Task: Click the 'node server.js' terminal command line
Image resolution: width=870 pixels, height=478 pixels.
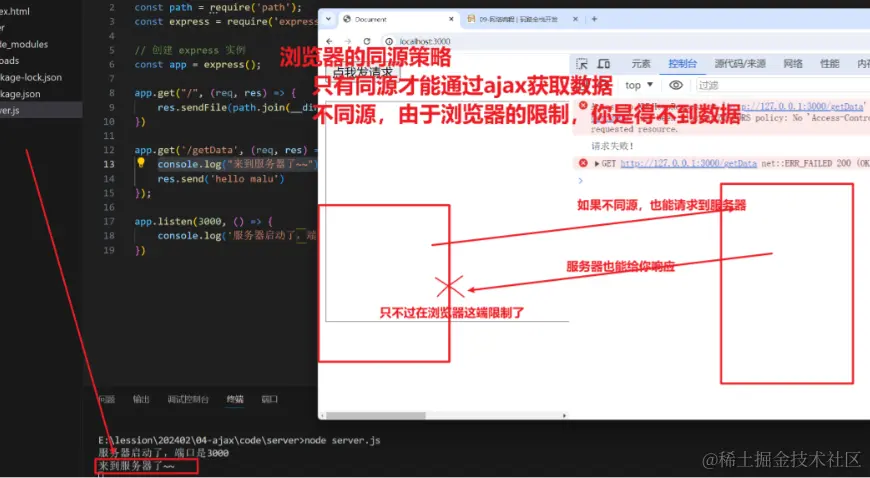Action: pyautogui.click(x=239, y=440)
